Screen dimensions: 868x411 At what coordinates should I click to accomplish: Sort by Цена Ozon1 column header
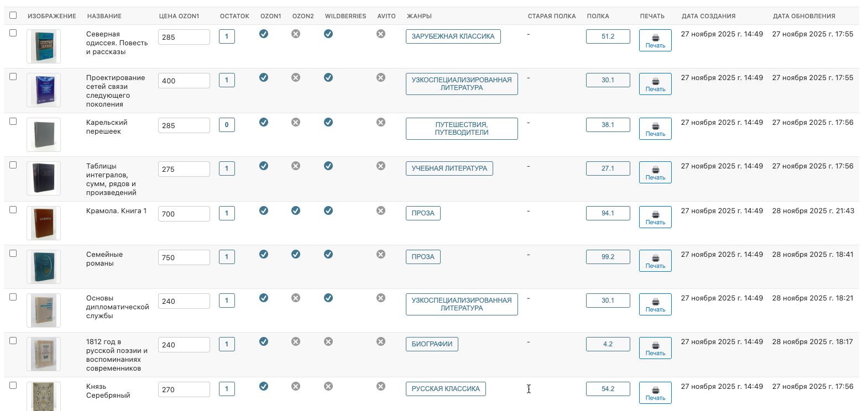tap(179, 16)
